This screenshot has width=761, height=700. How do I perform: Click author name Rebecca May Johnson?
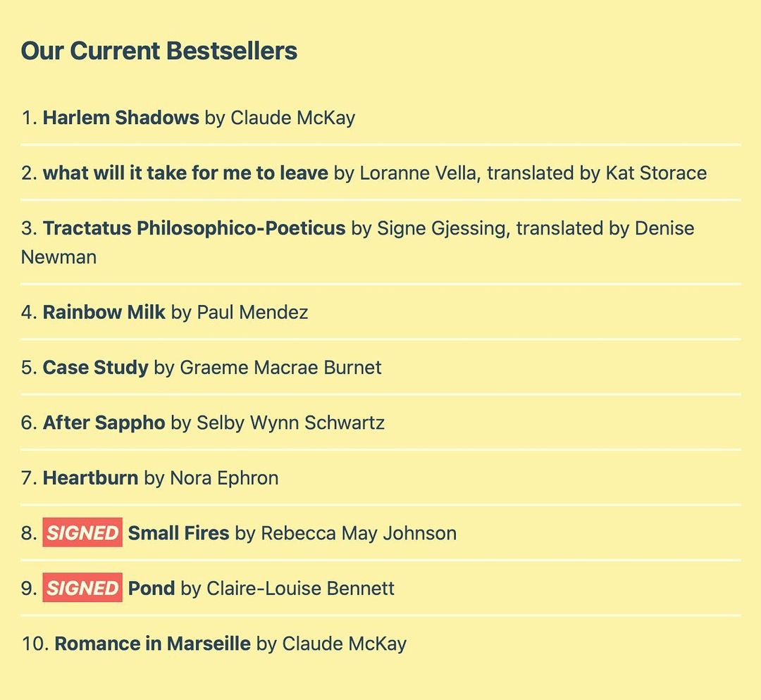coord(359,533)
